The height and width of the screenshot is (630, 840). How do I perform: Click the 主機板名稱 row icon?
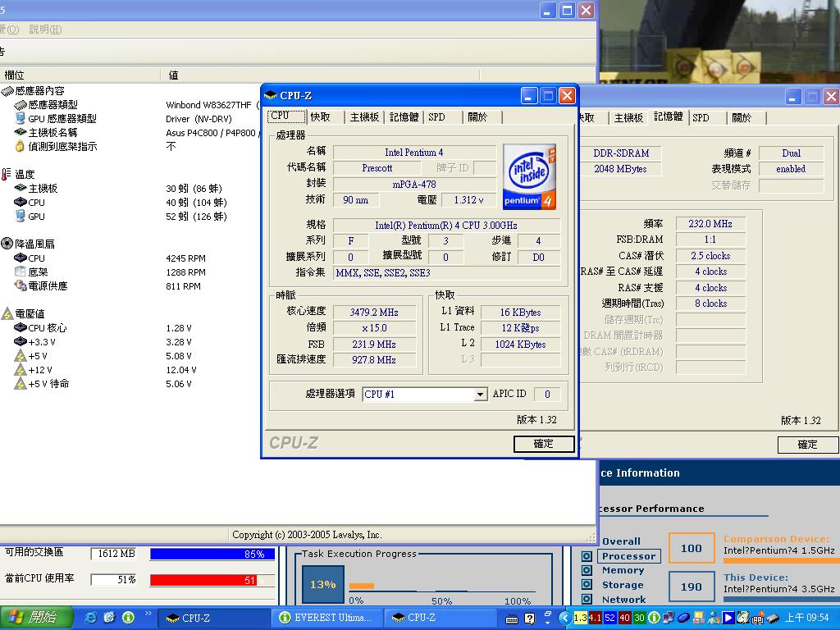coord(21,132)
